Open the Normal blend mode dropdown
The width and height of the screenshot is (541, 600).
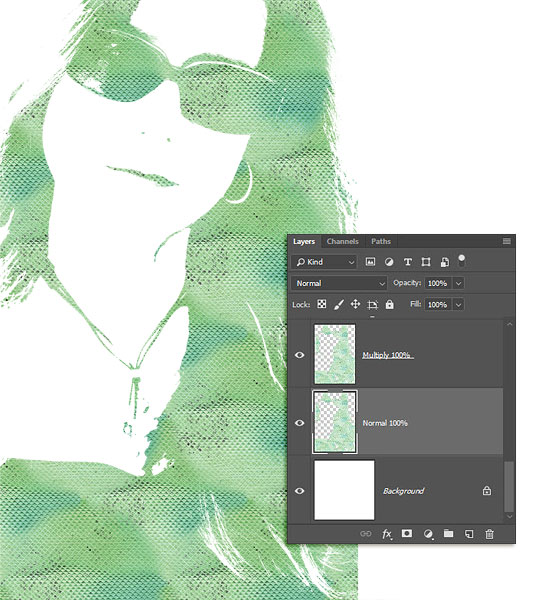point(339,283)
